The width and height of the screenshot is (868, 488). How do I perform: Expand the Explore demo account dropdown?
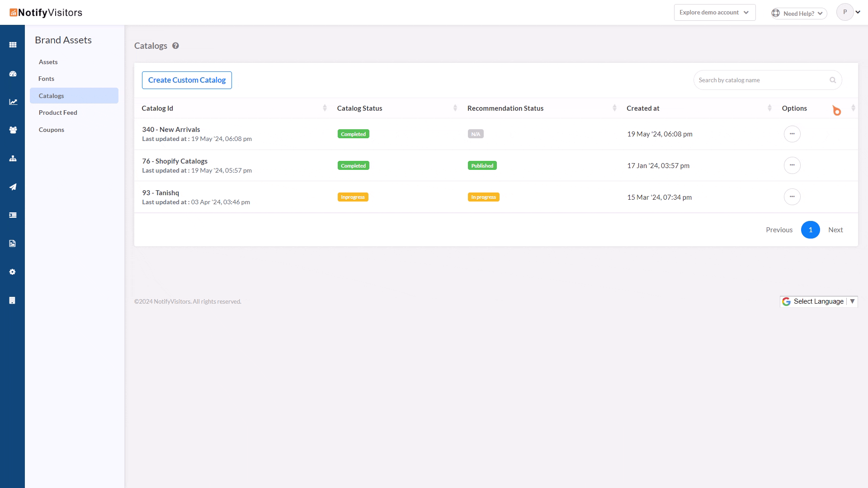coord(714,13)
